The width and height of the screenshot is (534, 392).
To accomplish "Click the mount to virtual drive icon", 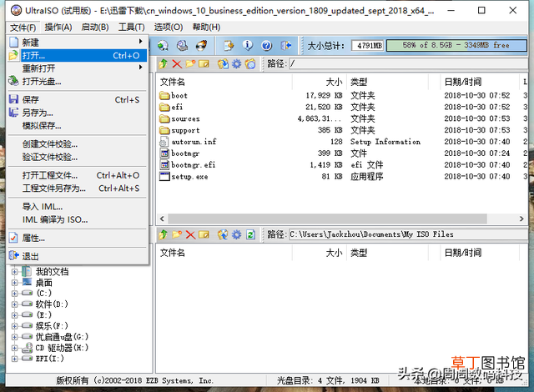I will (164, 45).
